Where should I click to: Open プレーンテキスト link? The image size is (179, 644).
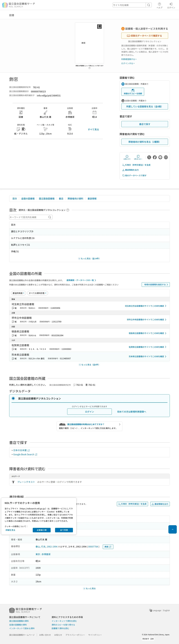tap(26, 482)
